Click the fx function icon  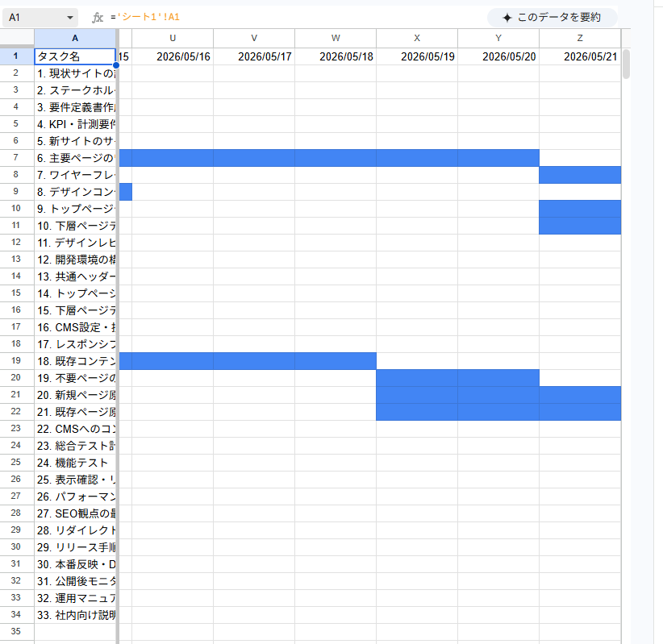(98, 17)
